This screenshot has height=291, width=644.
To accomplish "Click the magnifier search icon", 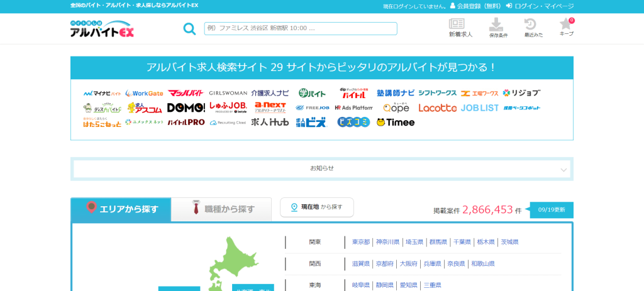I will click(189, 29).
